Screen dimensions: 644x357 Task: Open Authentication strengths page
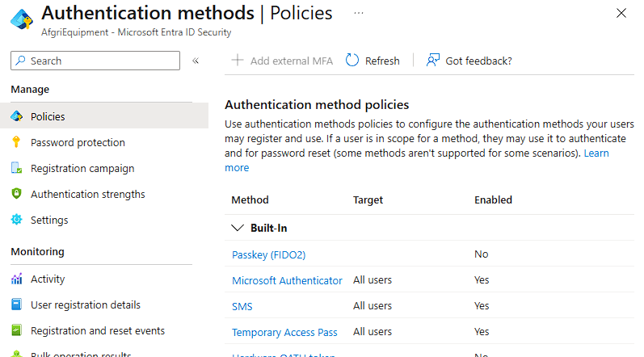(88, 195)
